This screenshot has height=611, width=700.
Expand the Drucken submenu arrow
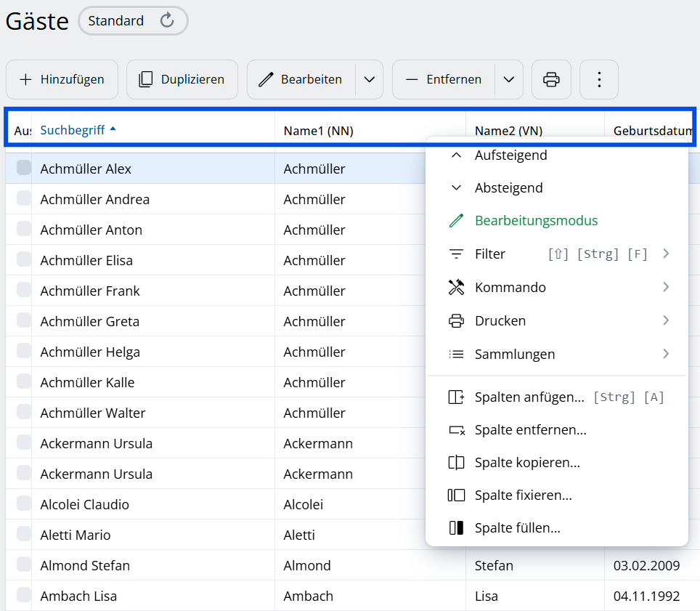666,320
